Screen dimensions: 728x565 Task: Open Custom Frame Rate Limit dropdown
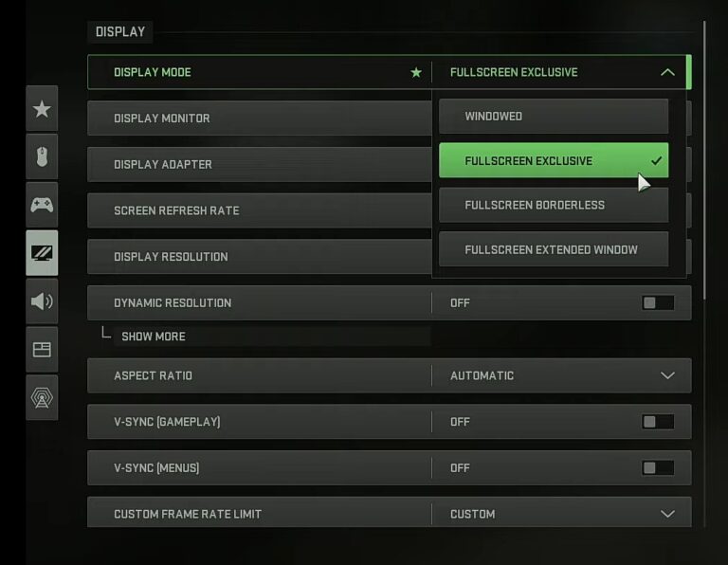(667, 514)
